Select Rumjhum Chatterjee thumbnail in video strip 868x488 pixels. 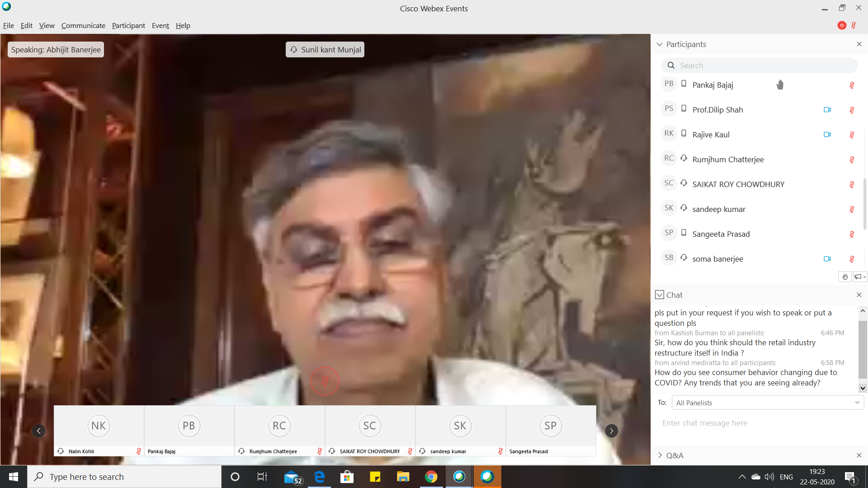click(x=279, y=431)
